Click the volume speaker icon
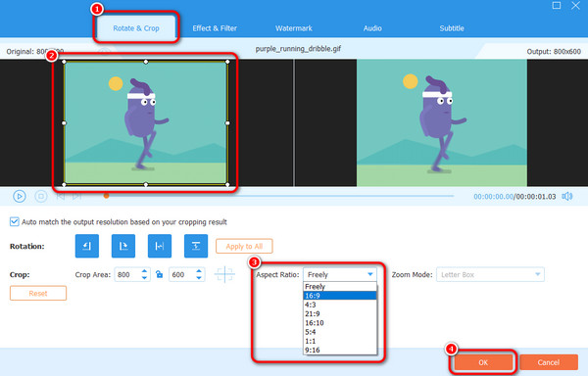Viewport: 588px width, 376px height. (567, 196)
